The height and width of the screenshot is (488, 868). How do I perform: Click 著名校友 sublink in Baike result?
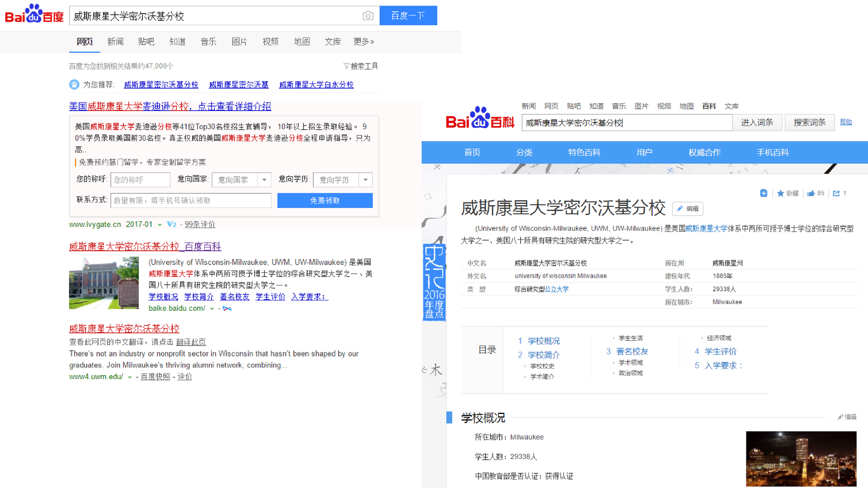235,297
